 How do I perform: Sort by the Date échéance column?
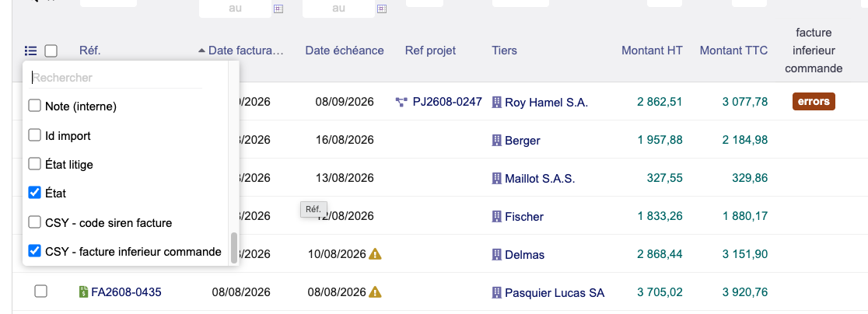[x=345, y=51]
